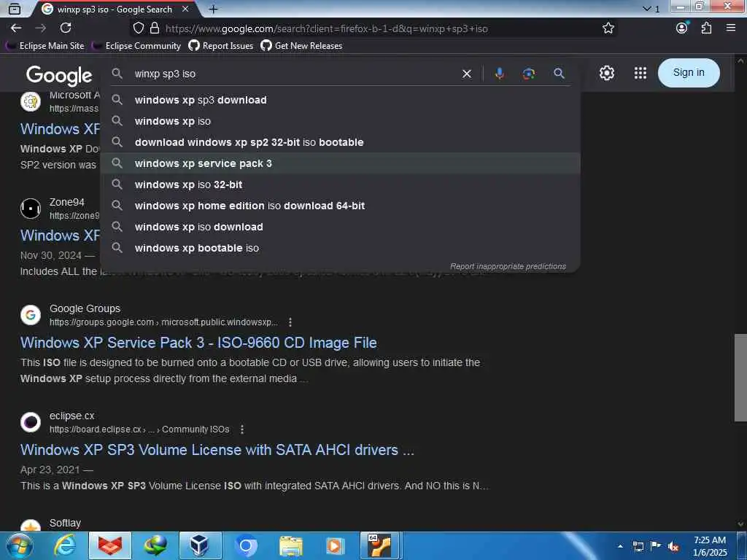This screenshot has width=747, height=560.
Task: Pick windows xp home edition iso download 64-bit
Action: tap(340, 206)
